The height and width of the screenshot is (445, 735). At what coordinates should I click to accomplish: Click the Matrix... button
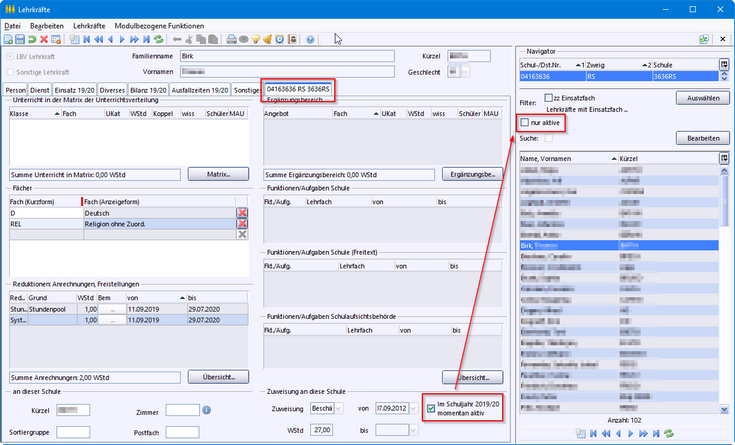coord(217,174)
